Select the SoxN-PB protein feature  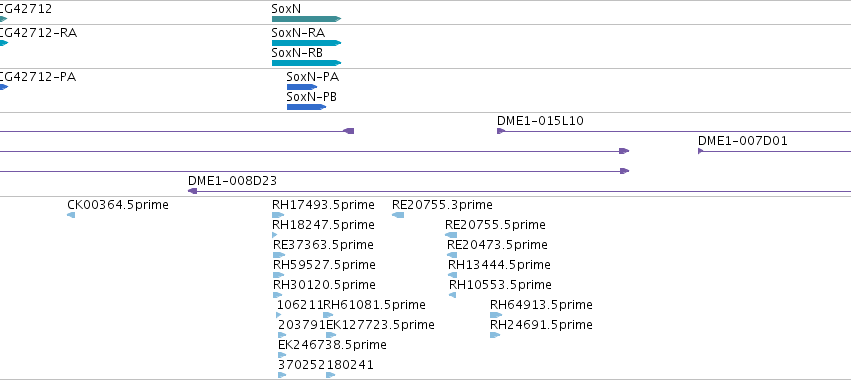306,107
